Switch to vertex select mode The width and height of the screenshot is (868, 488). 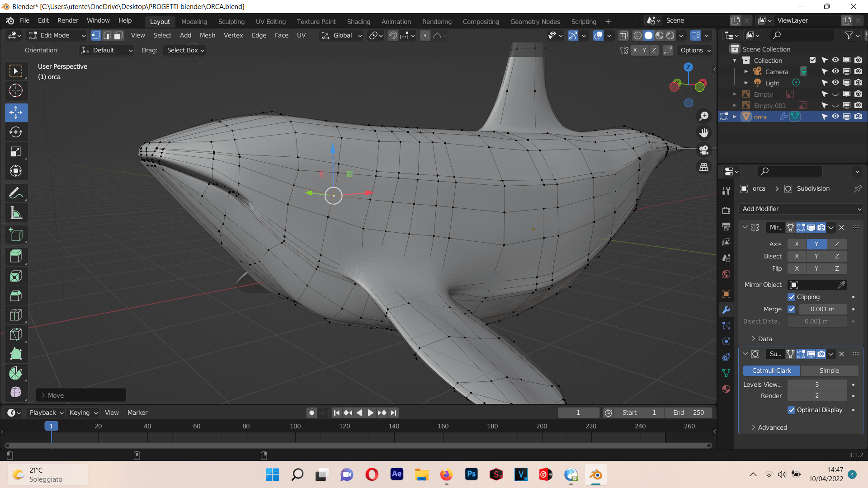tap(96, 35)
